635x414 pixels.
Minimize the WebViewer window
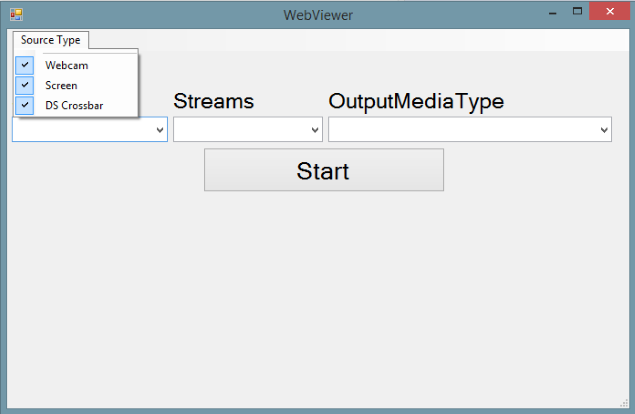(553, 13)
